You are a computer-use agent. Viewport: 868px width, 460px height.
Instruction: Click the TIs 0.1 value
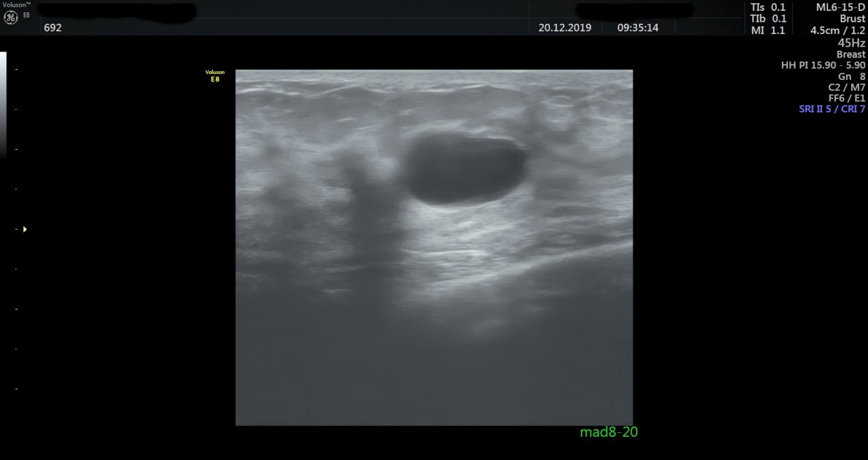click(x=768, y=7)
